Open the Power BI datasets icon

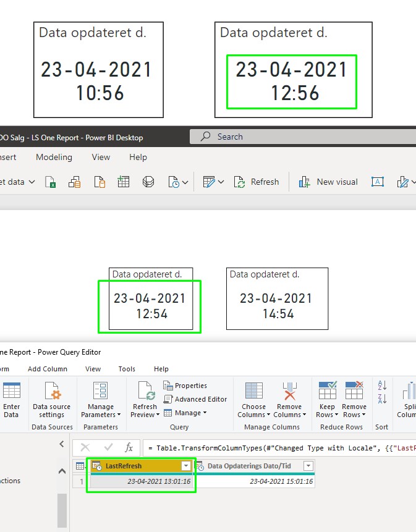click(75, 182)
